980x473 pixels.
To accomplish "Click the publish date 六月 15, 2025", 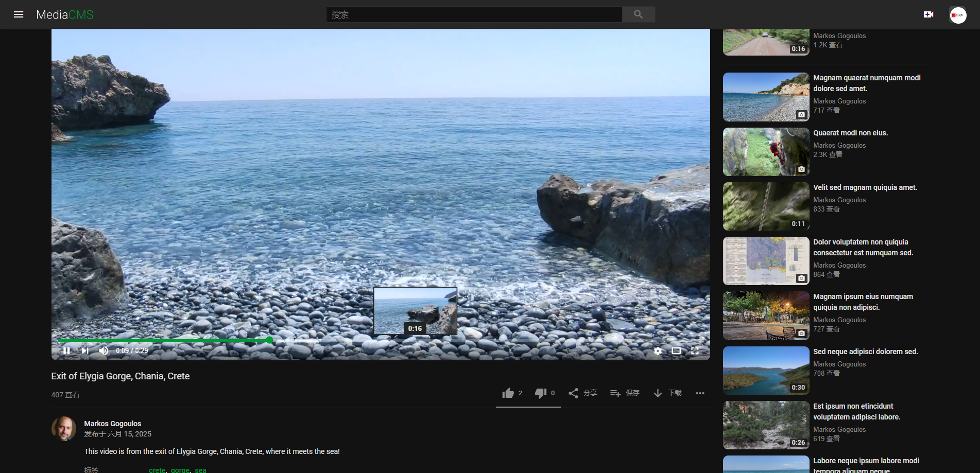I will tap(129, 434).
